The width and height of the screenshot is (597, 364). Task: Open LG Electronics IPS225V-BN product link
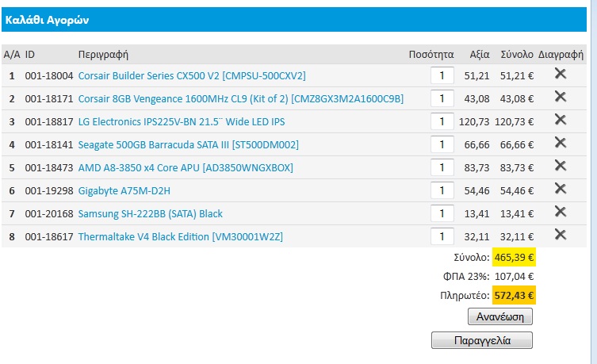click(182, 122)
